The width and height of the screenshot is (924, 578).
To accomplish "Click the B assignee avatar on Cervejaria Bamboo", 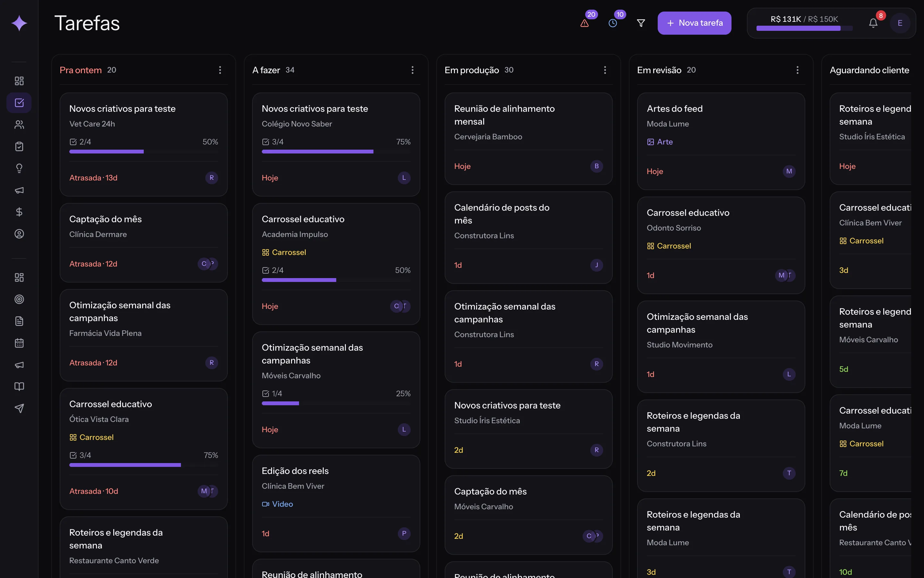I will [x=596, y=166].
